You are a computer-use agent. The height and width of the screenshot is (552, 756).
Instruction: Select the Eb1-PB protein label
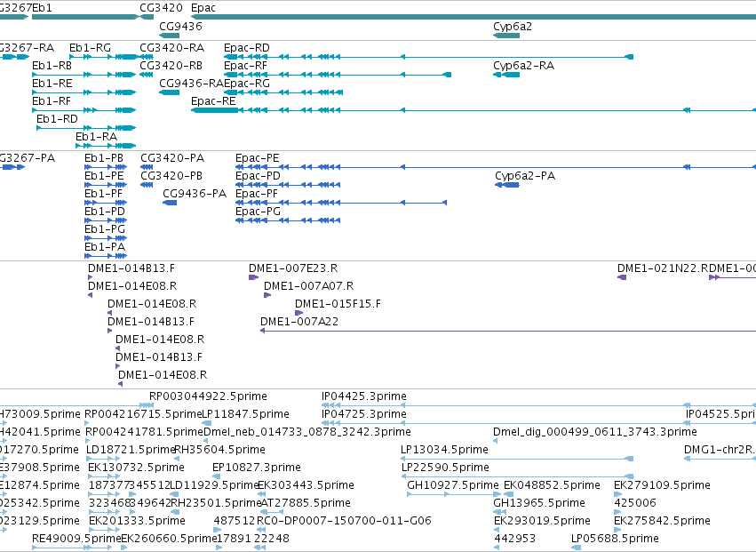click(104, 158)
